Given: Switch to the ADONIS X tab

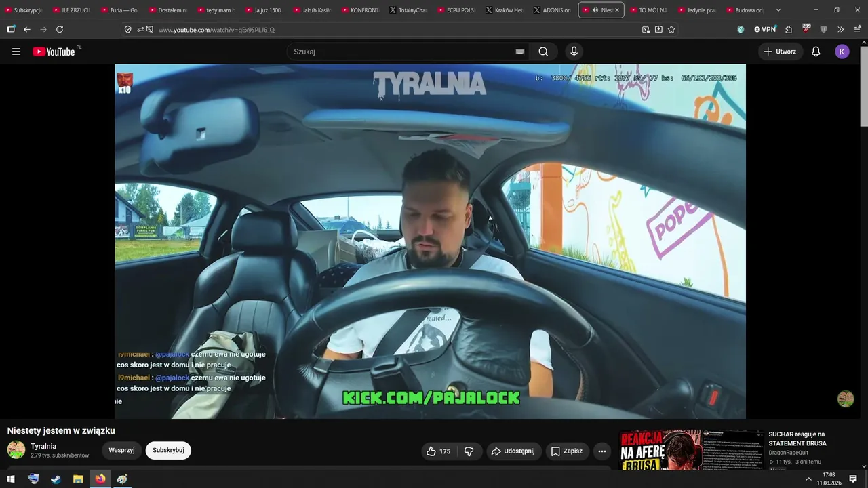Looking at the screenshot, I should tap(553, 10).
